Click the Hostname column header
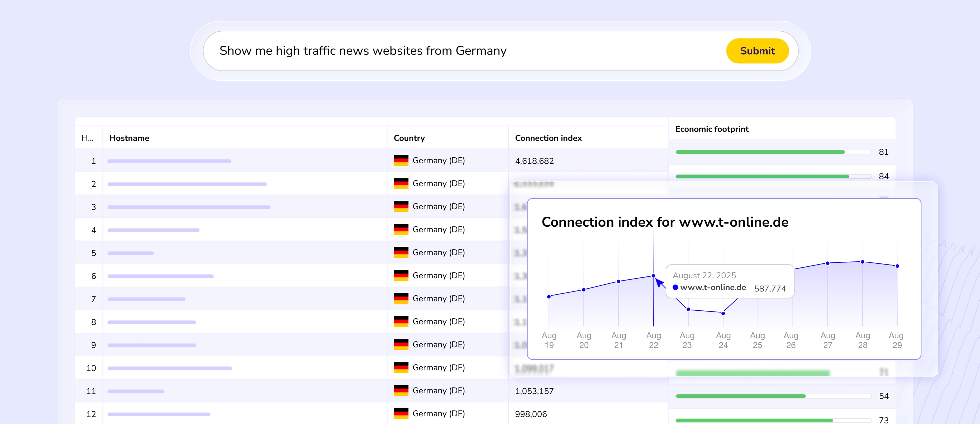Viewport: 980px width, 424px height. point(129,138)
